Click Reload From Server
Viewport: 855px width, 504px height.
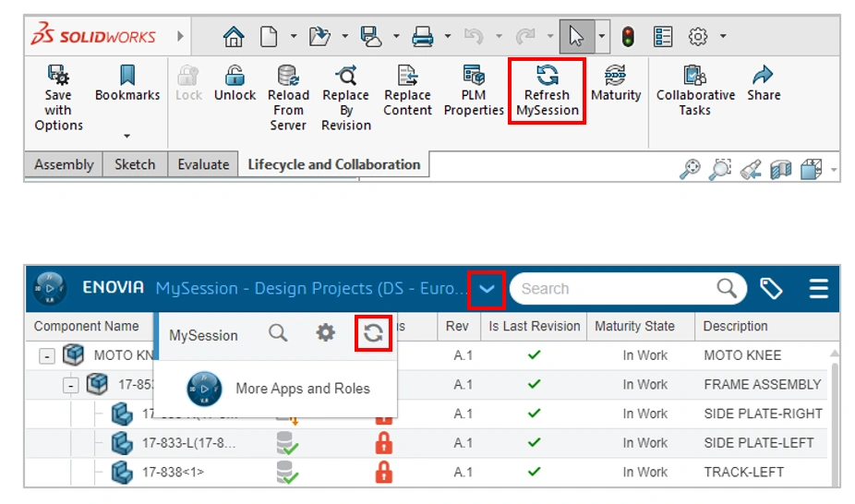tap(288, 98)
